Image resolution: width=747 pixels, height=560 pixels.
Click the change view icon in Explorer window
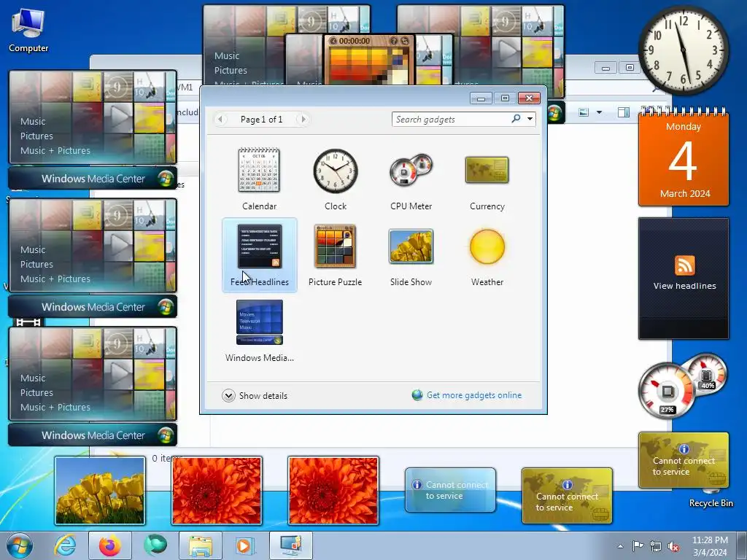(584, 112)
